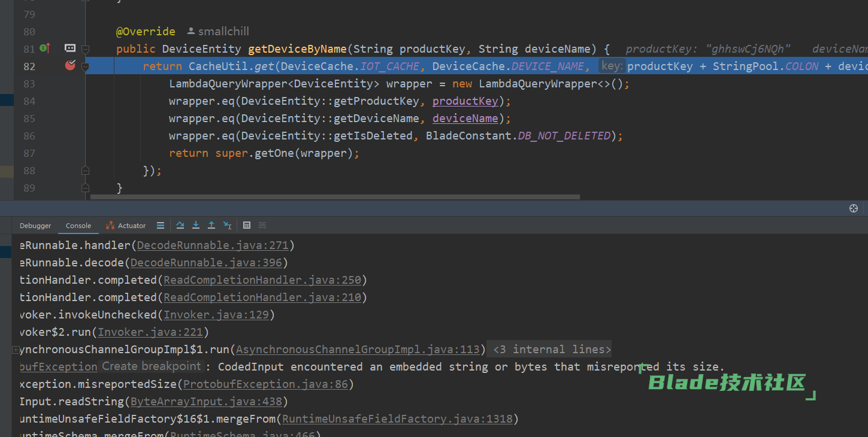Click the Step Over debugger icon
868x437 pixels.
[180, 225]
